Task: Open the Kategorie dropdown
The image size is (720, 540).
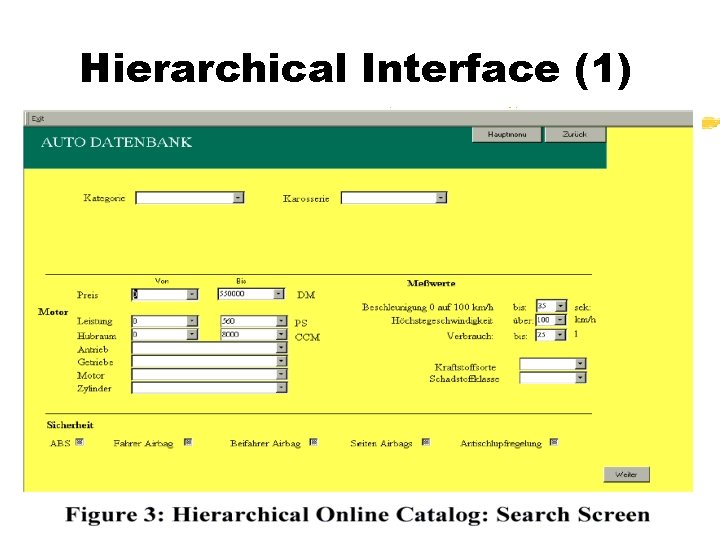Action: click(190, 198)
